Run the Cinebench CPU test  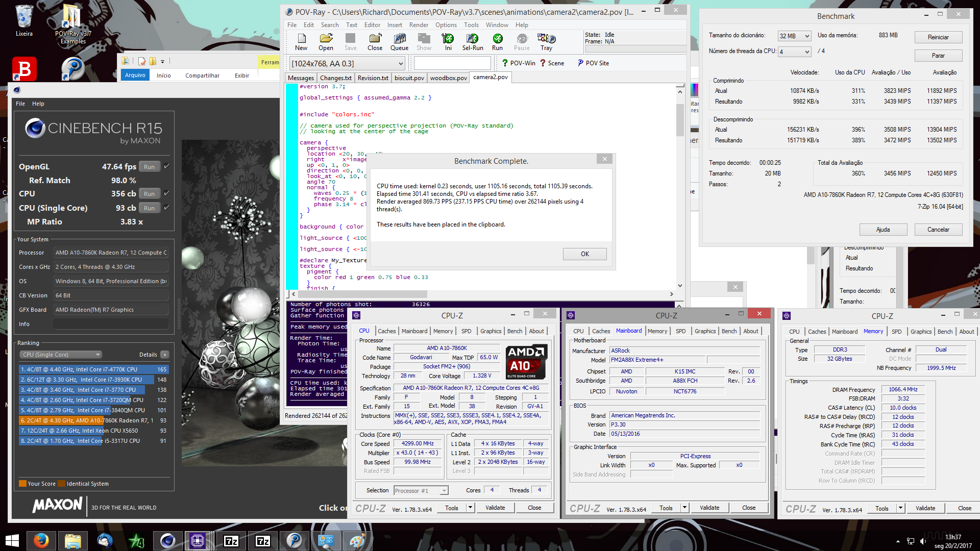(149, 194)
